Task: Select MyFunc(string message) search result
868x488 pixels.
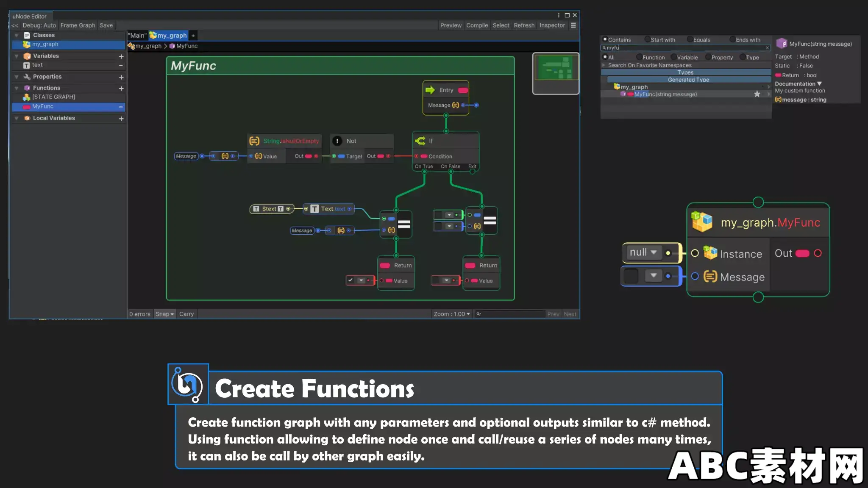Action: (x=685, y=94)
